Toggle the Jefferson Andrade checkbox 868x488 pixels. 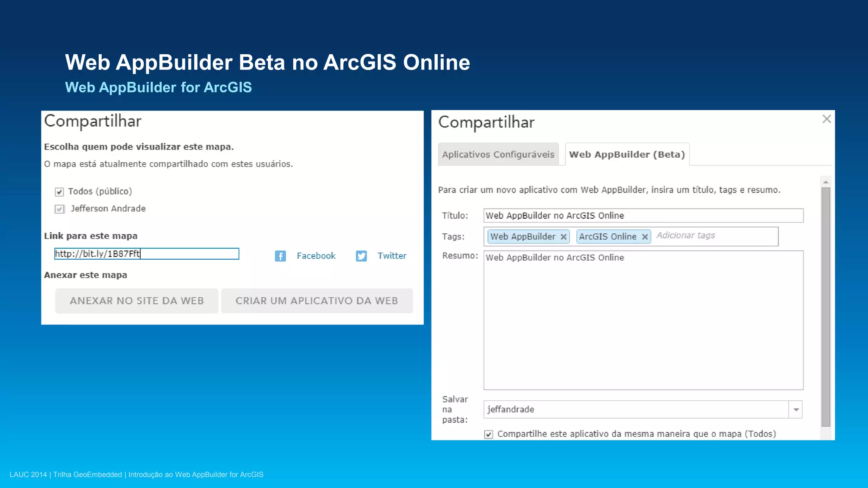59,209
